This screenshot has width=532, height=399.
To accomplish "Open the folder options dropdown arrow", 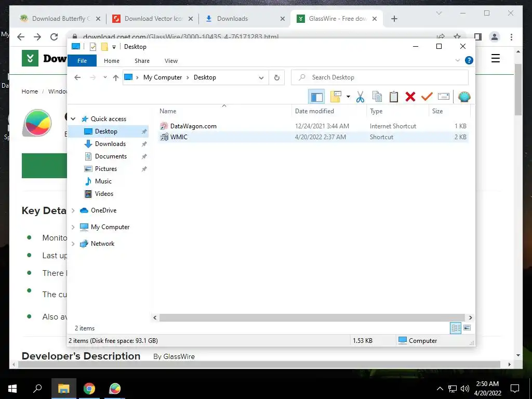I will (x=348, y=97).
